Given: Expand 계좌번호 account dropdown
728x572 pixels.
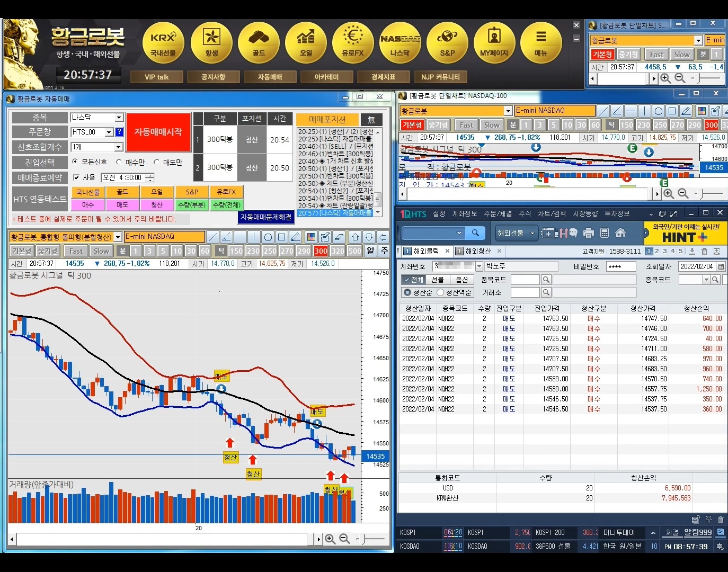Looking at the screenshot, I should (x=480, y=266).
